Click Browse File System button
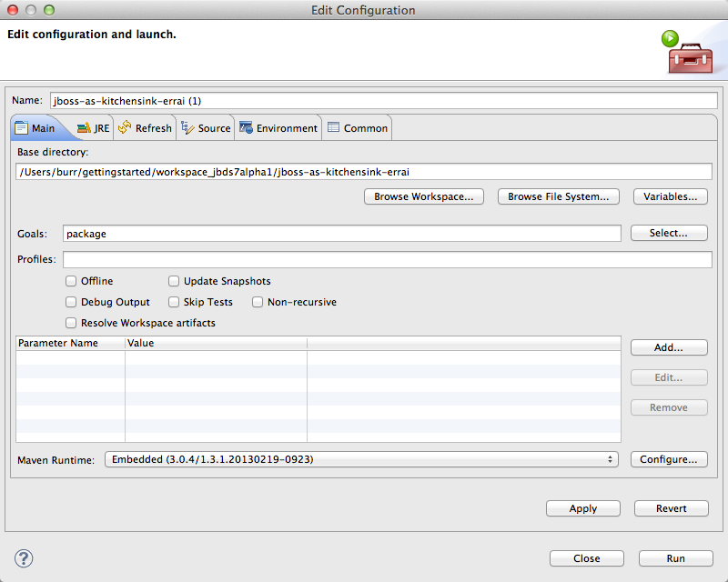 tap(559, 196)
